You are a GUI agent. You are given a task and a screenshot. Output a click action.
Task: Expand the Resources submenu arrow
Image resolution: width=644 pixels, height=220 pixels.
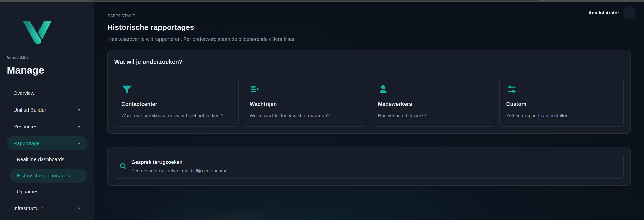pos(79,127)
